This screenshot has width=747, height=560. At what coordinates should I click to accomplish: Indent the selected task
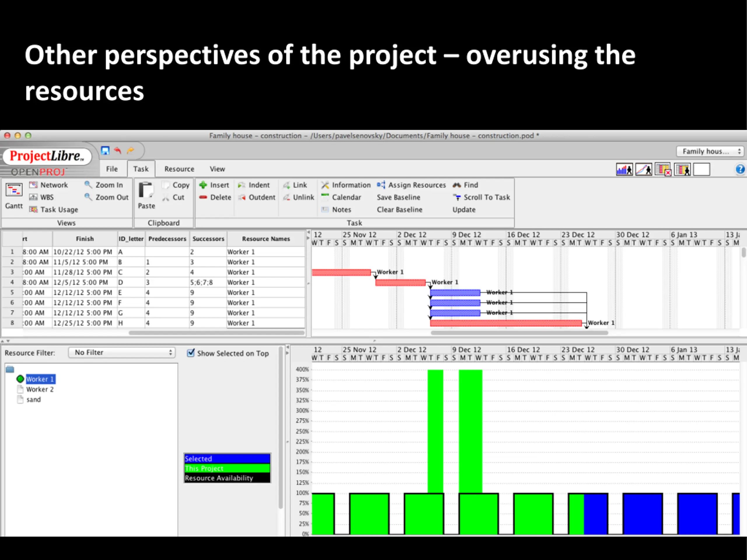click(x=254, y=185)
